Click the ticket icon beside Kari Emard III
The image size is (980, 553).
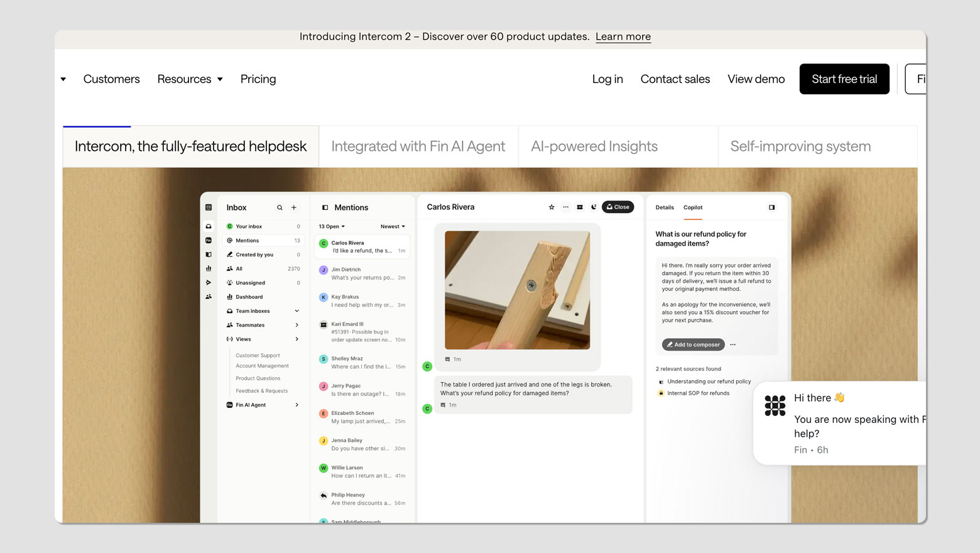pos(324,325)
